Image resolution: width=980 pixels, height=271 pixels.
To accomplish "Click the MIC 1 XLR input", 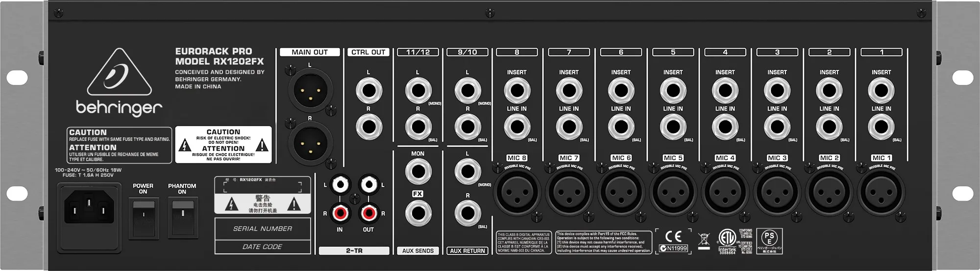I will (881, 192).
